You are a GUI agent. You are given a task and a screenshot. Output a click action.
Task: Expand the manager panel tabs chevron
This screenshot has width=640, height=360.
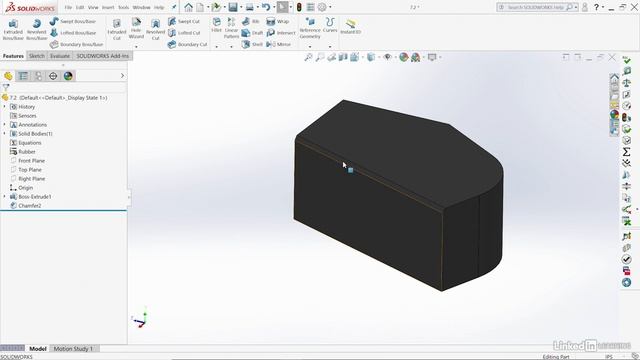click(x=122, y=76)
